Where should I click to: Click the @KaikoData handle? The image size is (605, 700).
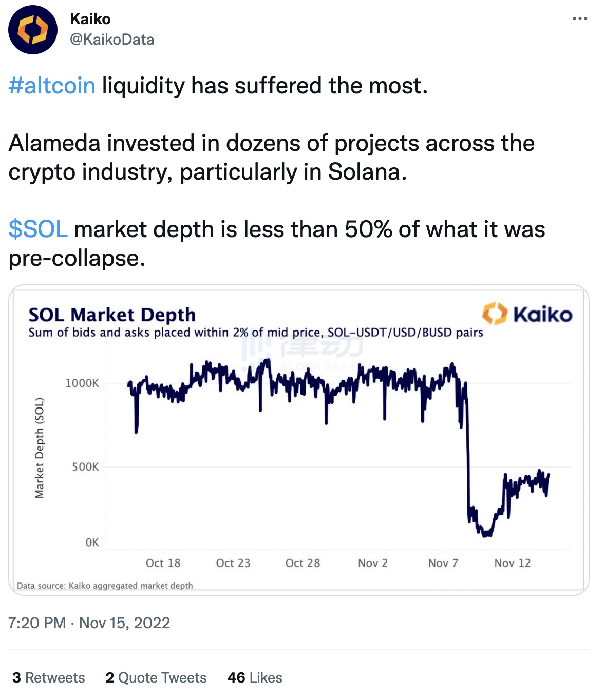(112, 40)
